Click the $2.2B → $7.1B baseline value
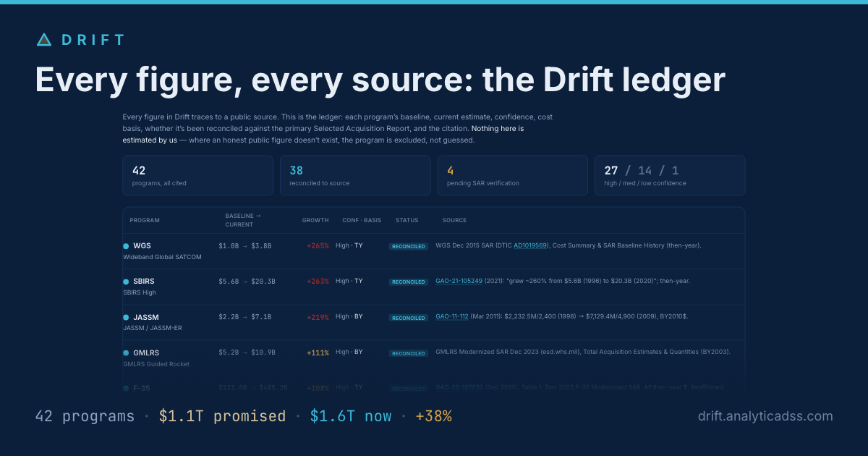 click(x=245, y=317)
